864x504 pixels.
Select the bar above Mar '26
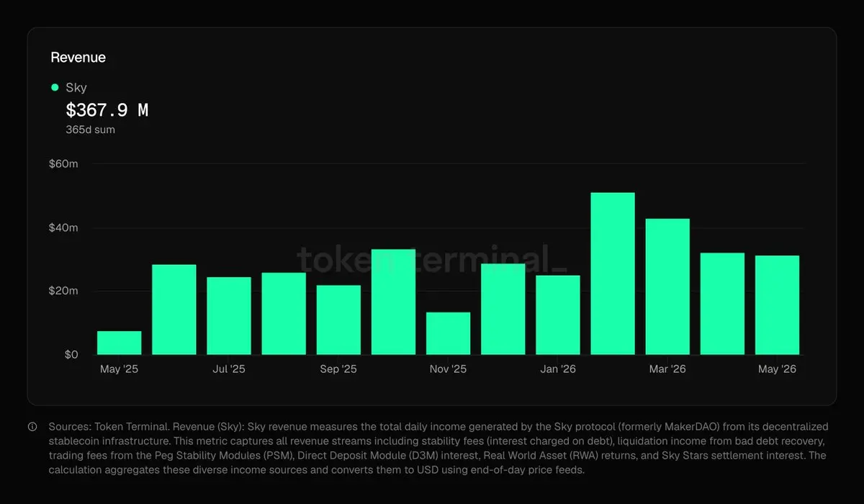click(667, 287)
